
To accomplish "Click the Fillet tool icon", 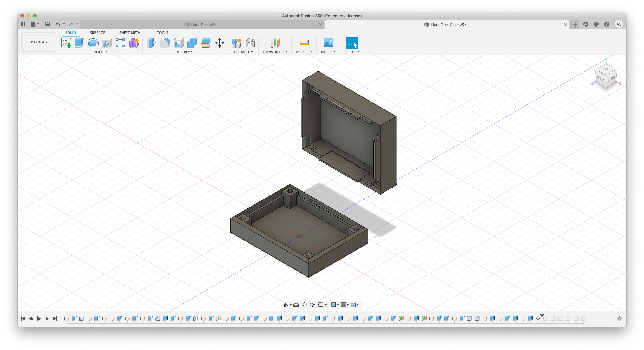I will (x=165, y=43).
